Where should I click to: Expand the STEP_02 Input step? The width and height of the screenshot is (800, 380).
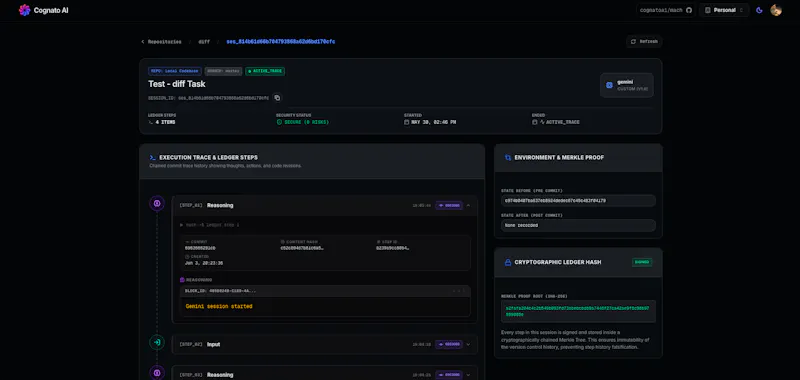[x=468, y=344]
